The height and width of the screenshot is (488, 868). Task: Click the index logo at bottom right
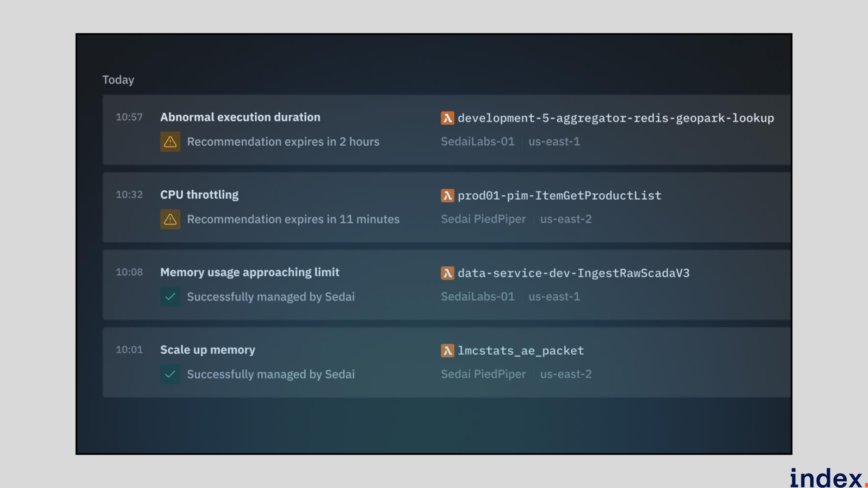[x=826, y=478]
